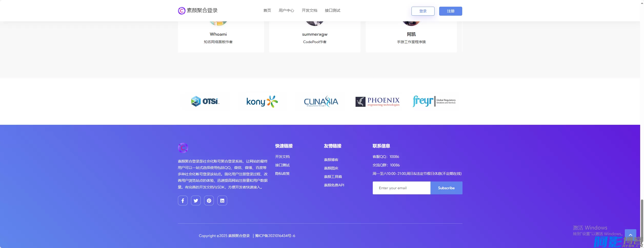
Task: Select the Kony partner logo
Action: [262, 102]
